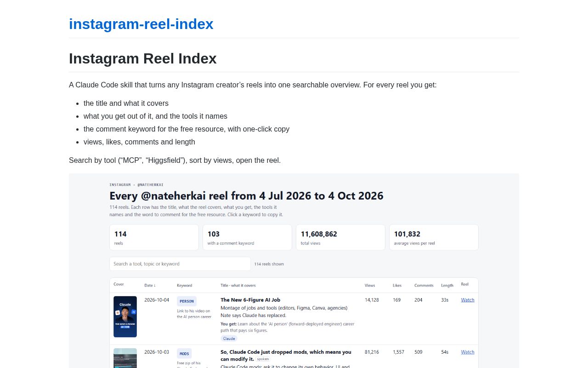588x368 pixels.
Task: Click the date 2026-10-03
Action: point(157,352)
